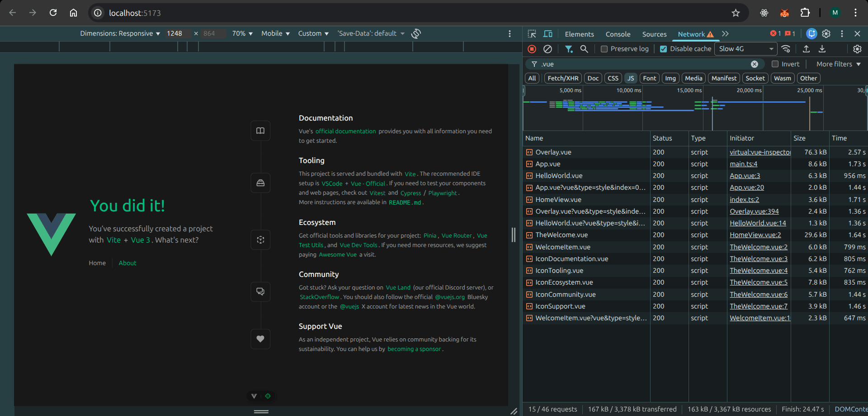Open the About link on the page

pos(127,263)
